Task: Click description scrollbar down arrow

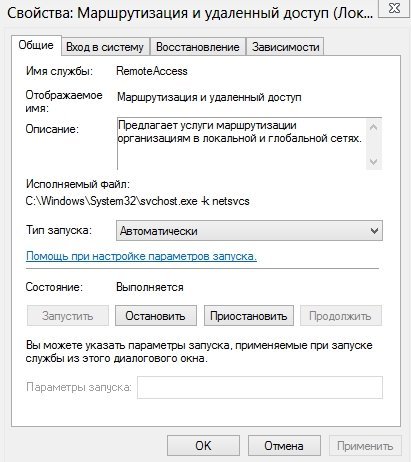Action: [374, 162]
